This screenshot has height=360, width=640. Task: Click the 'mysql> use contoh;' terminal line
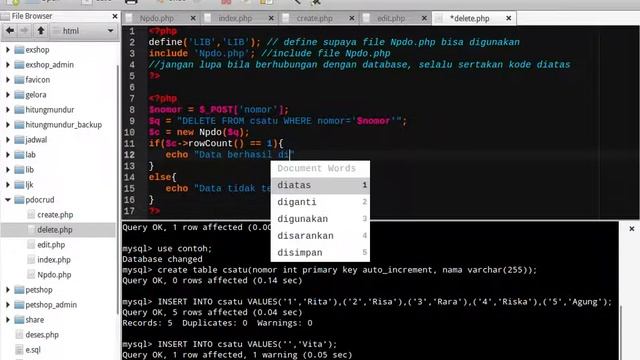click(x=167, y=249)
